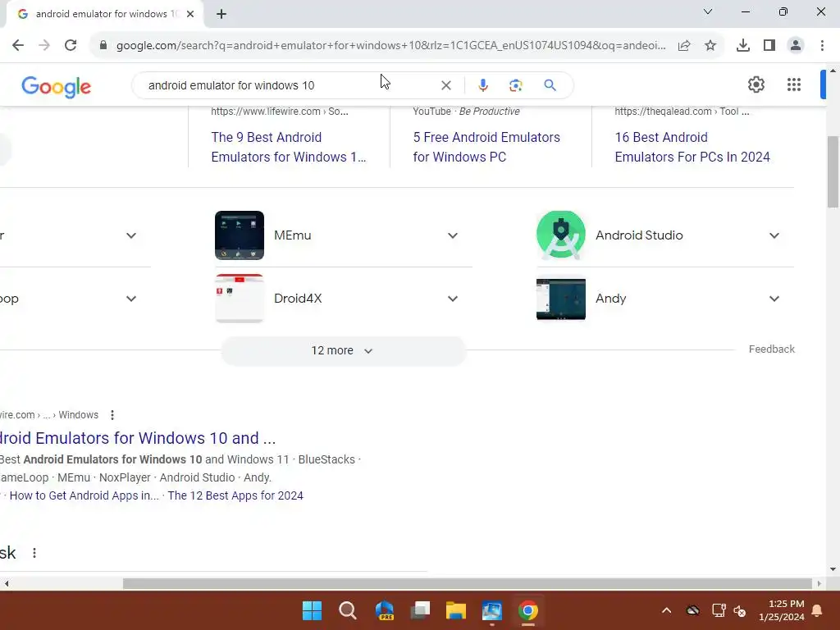The width and height of the screenshot is (840, 630).
Task: Click the vertical scrollbar thumb
Action: (x=832, y=172)
